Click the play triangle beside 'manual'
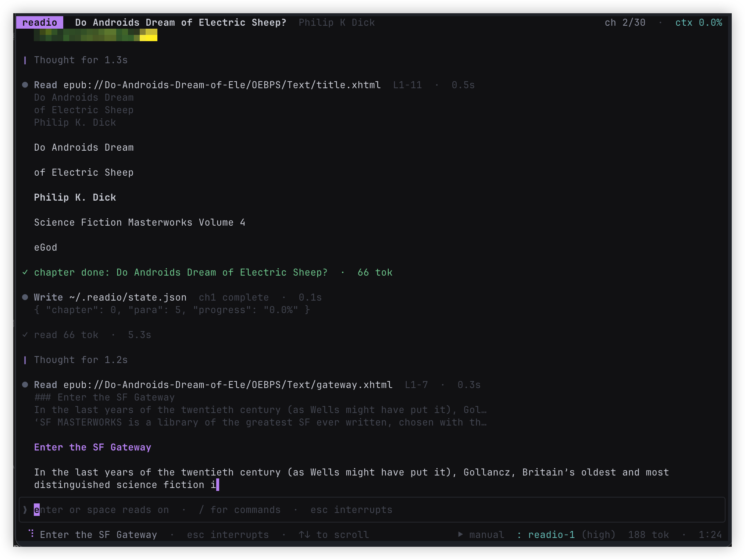Viewport: 745px width, 560px height. pyautogui.click(x=460, y=535)
